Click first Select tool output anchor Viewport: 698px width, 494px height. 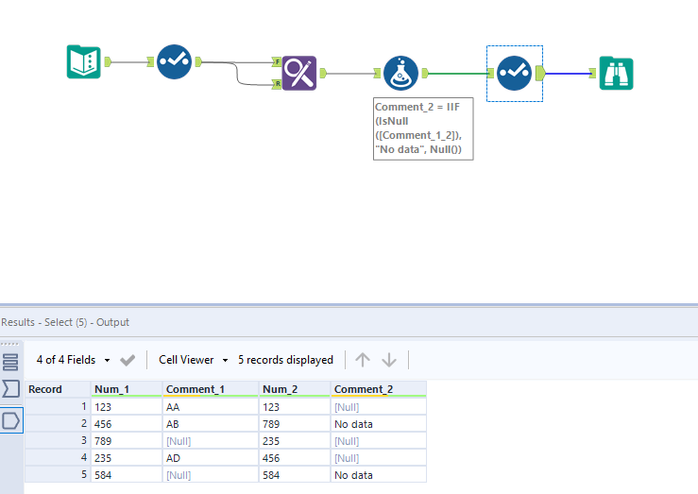point(199,62)
